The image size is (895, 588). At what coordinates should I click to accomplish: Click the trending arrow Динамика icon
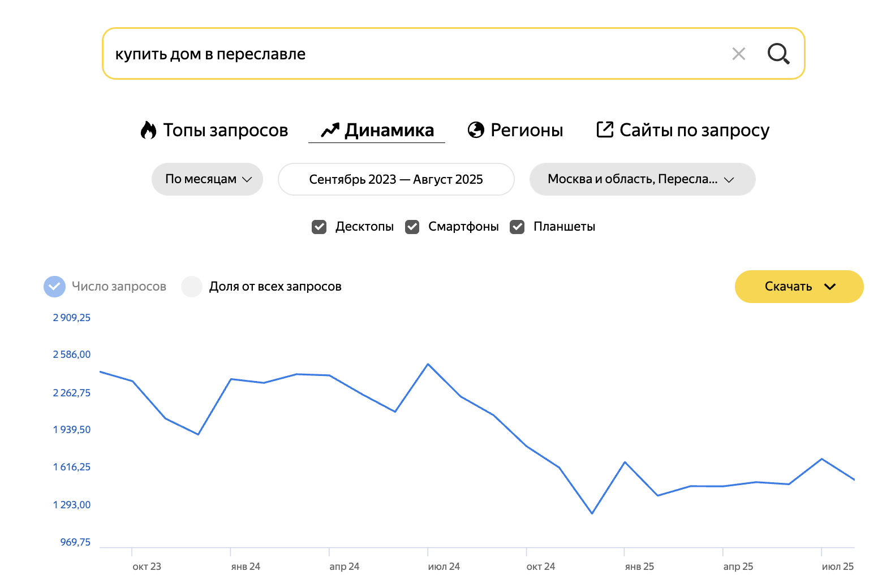(330, 130)
